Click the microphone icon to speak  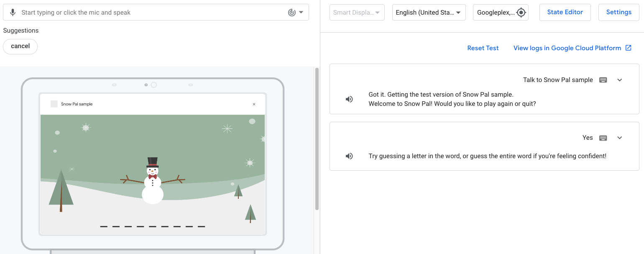tap(13, 13)
